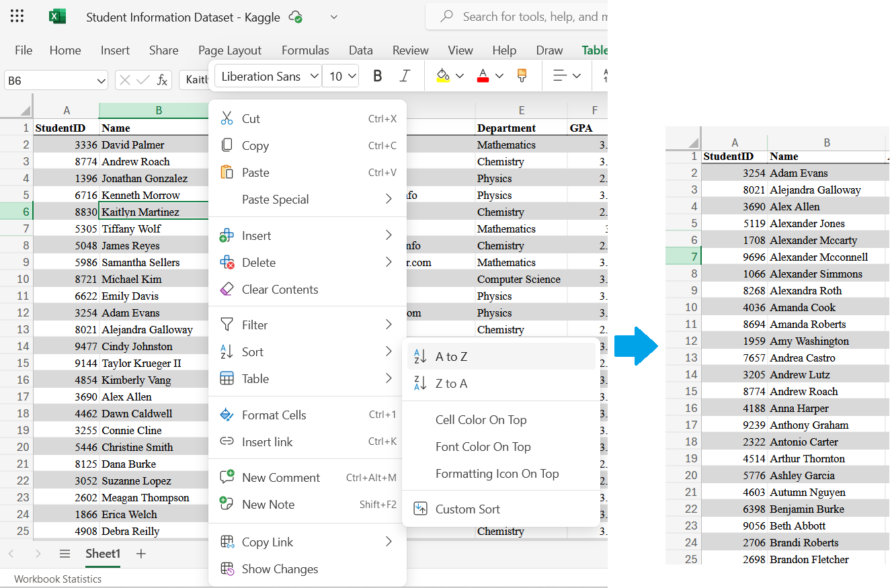Click the all sheets list icon

(x=65, y=554)
